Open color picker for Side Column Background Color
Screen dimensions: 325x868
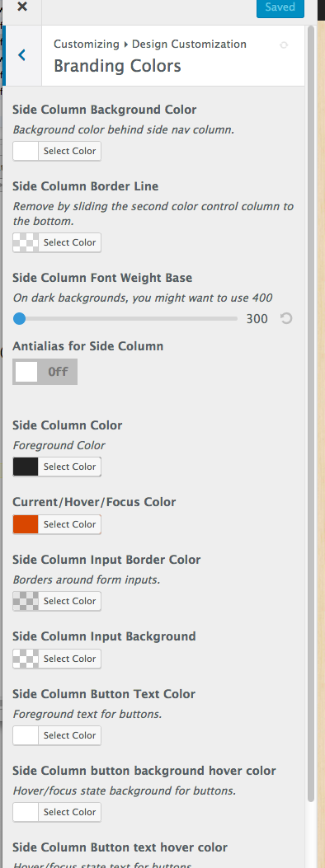(x=70, y=151)
